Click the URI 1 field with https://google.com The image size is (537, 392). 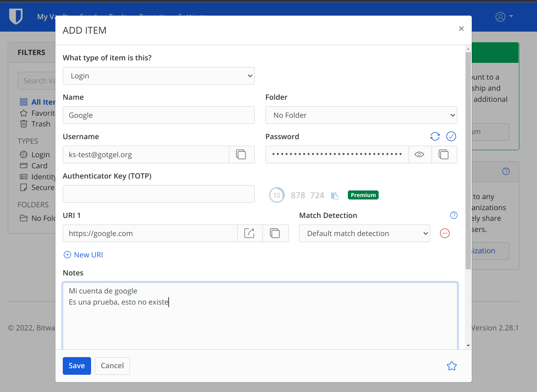click(x=150, y=234)
